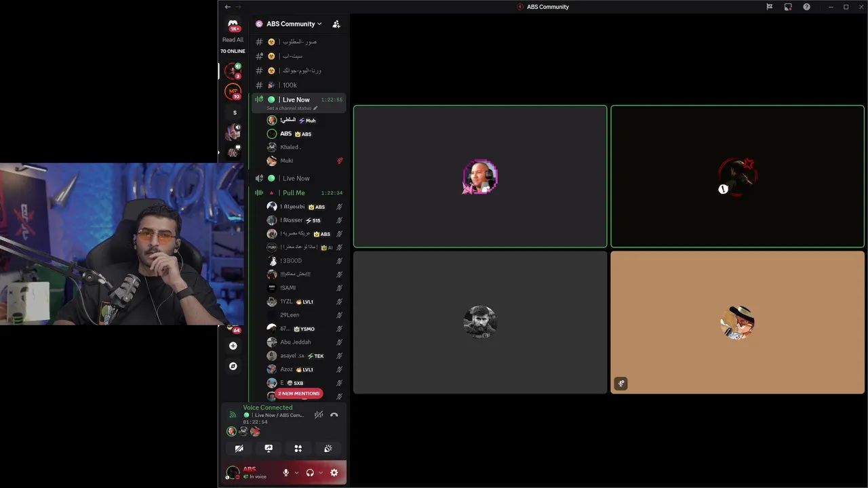Screen dimensions: 868x488
Task: Open the soundboard icon
Action: click(x=328, y=449)
